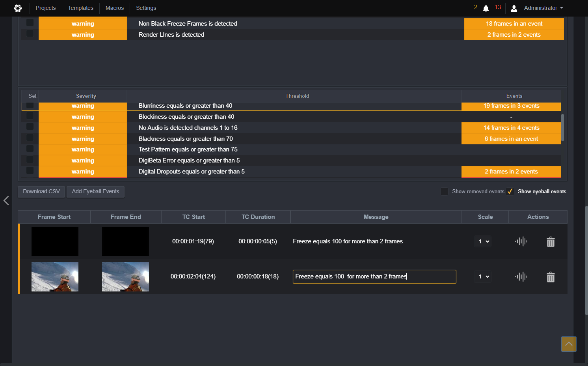Open Scale dropdown for 00:00:01:19 event
This screenshot has width=588, height=366.
click(484, 241)
